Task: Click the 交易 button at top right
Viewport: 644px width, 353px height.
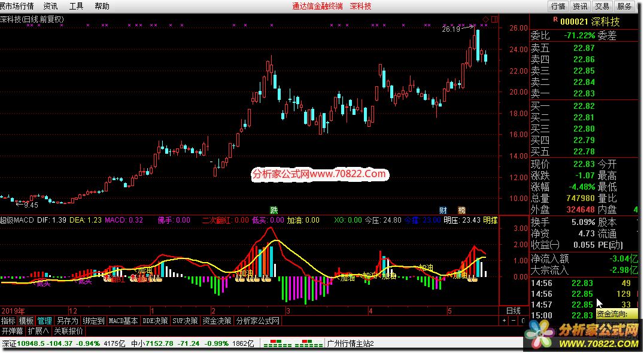Action: 603,6
